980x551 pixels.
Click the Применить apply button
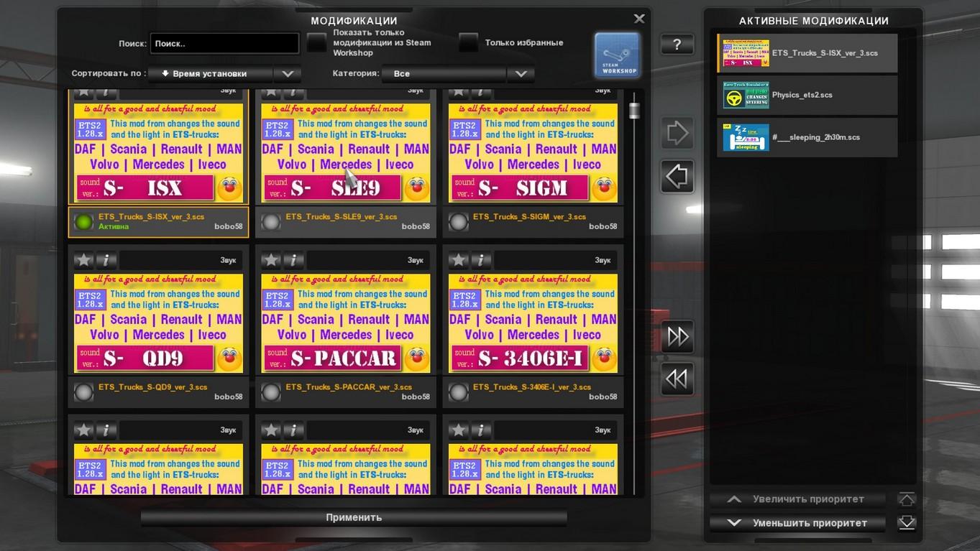[x=354, y=517]
